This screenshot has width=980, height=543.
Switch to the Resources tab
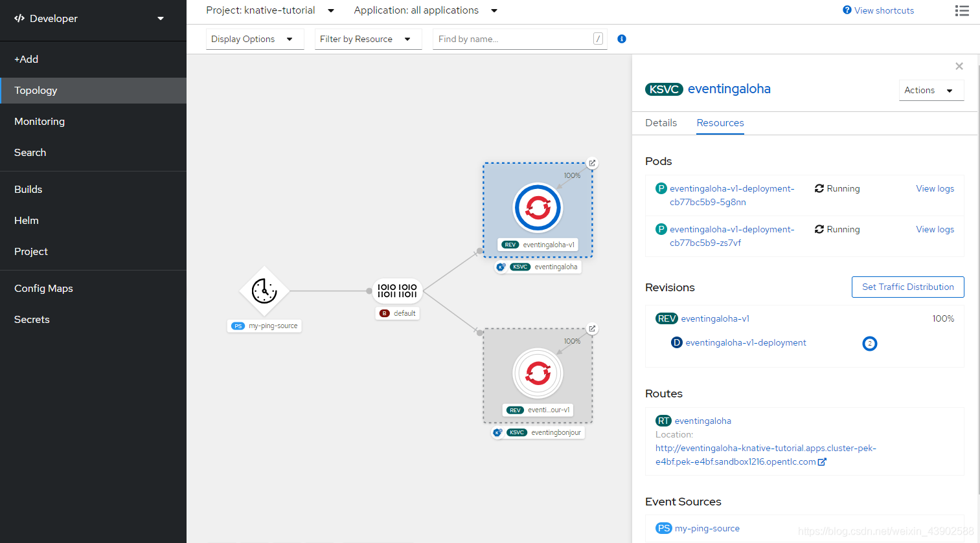coord(720,123)
